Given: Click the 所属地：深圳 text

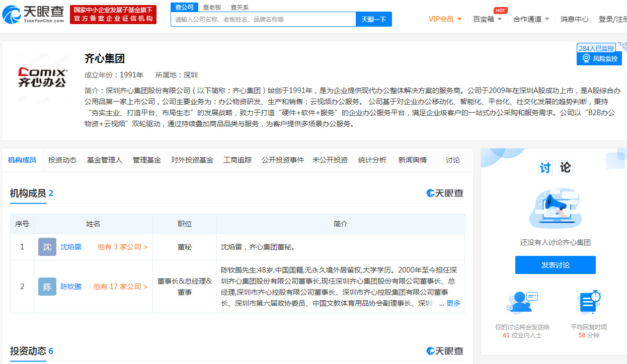Looking at the screenshot, I should [x=177, y=75].
